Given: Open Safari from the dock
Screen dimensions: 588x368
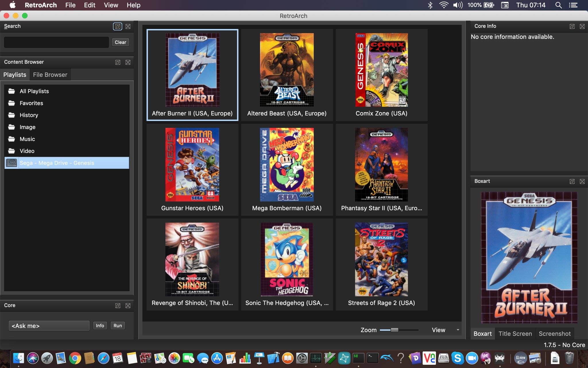Looking at the screenshot, I should (x=103, y=358).
